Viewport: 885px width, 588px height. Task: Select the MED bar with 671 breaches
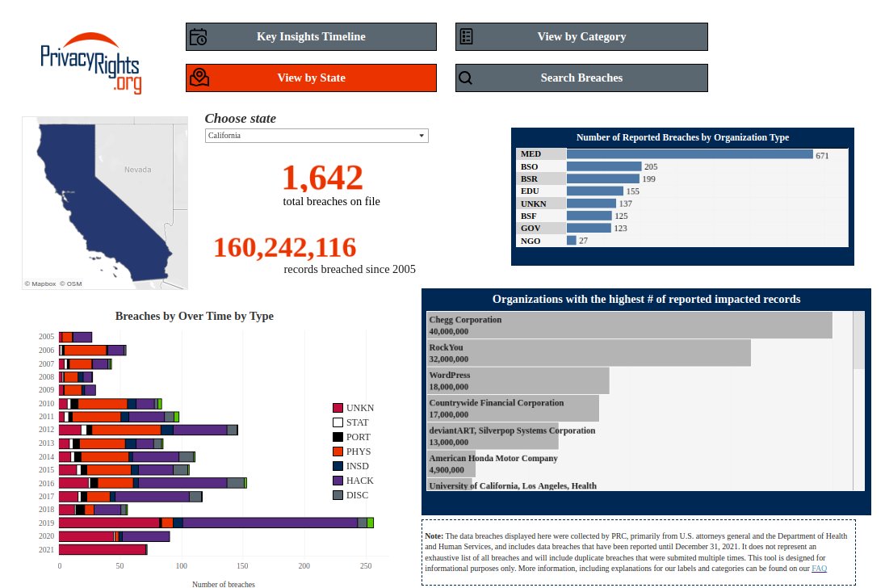(690, 154)
